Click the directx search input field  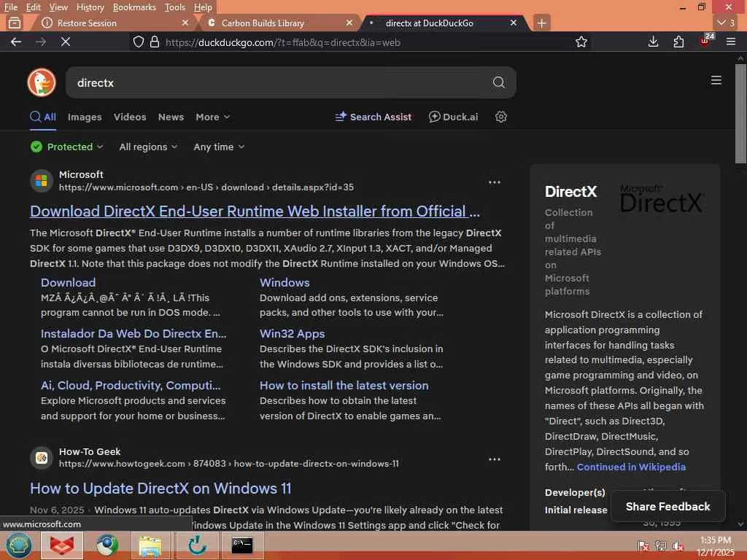tap(290, 82)
